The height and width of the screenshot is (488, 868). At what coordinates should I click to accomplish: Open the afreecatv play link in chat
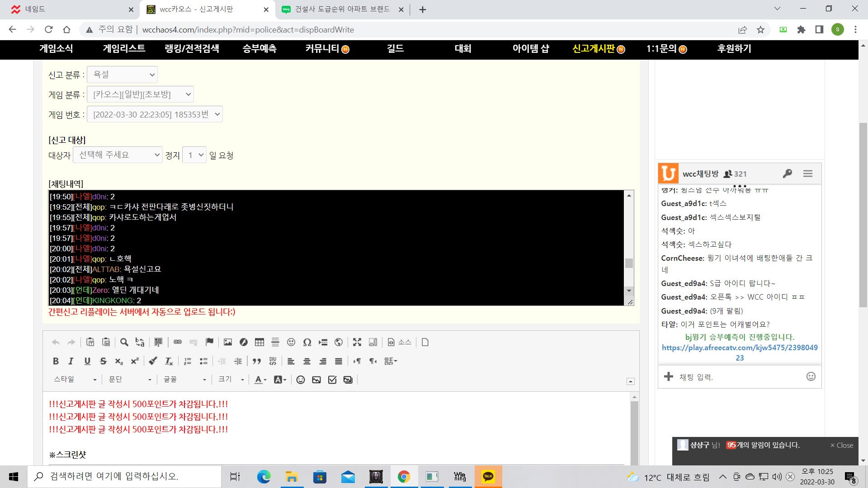point(740,352)
